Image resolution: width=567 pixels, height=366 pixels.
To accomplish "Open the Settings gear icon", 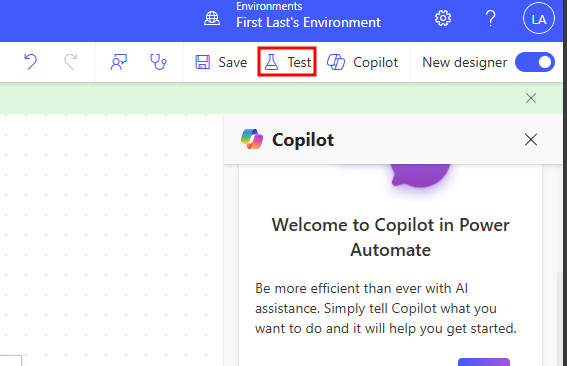I will pos(443,18).
